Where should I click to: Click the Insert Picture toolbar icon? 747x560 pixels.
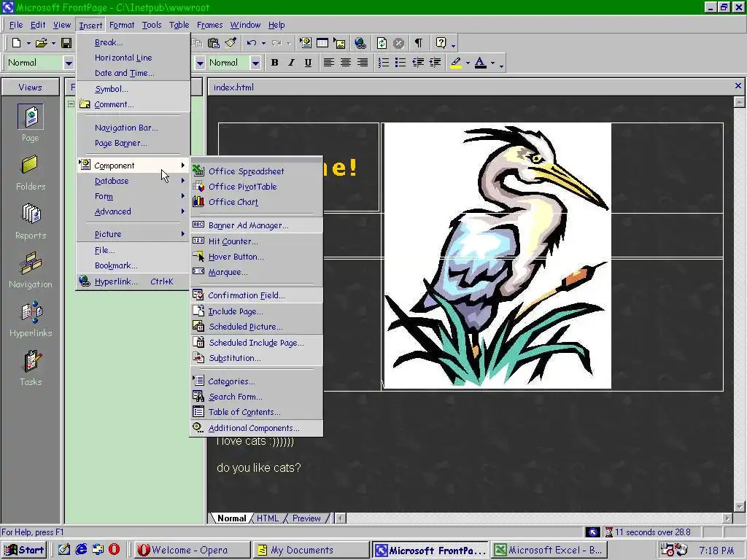point(340,43)
